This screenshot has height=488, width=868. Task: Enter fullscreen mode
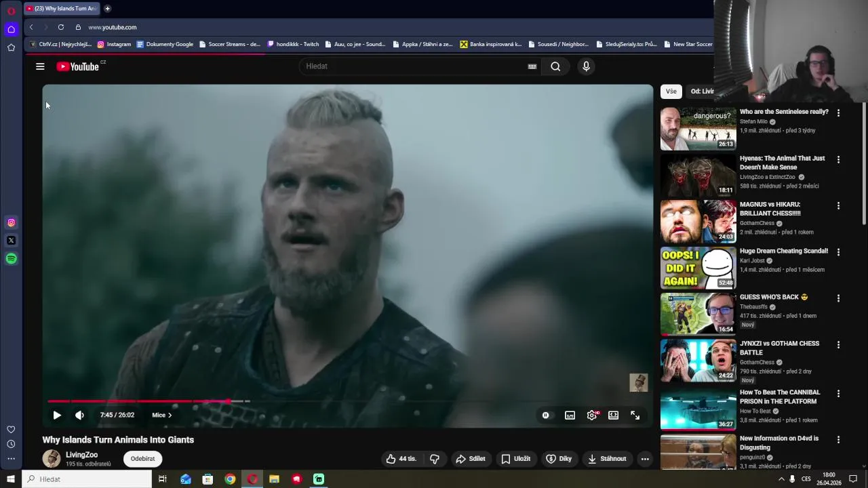tap(635, 415)
